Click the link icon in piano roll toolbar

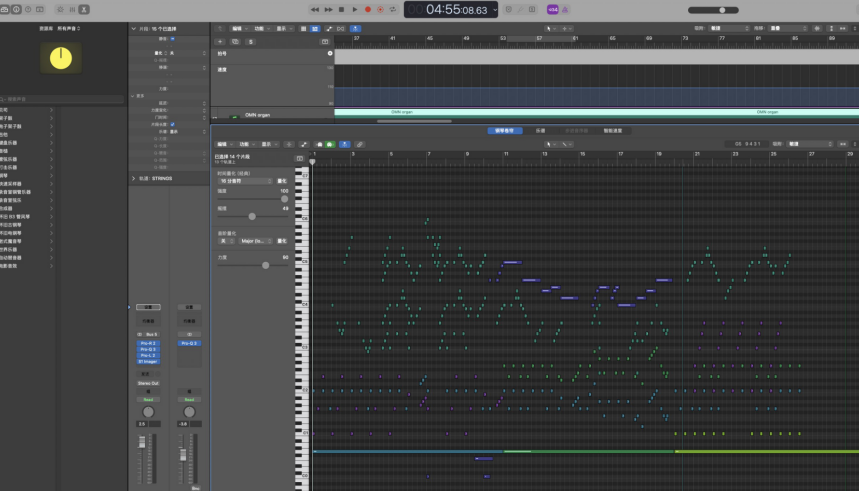[359, 144]
